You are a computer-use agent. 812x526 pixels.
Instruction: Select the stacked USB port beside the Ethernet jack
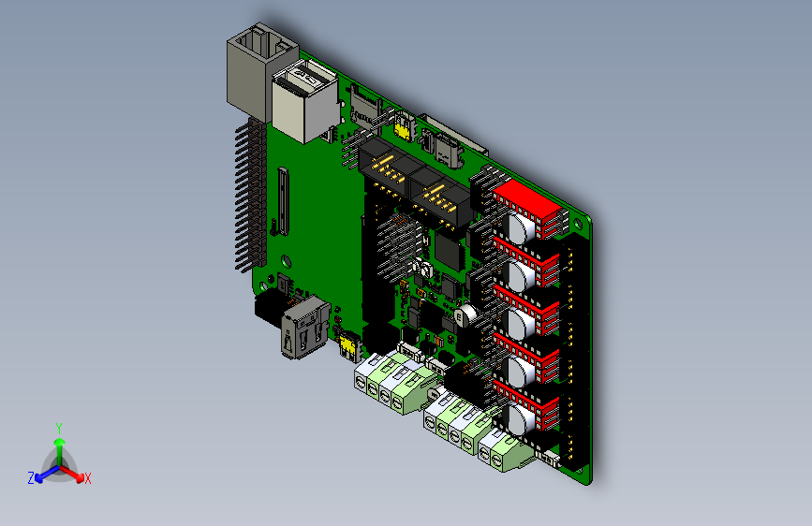pyautogui.click(x=304, y=103)
